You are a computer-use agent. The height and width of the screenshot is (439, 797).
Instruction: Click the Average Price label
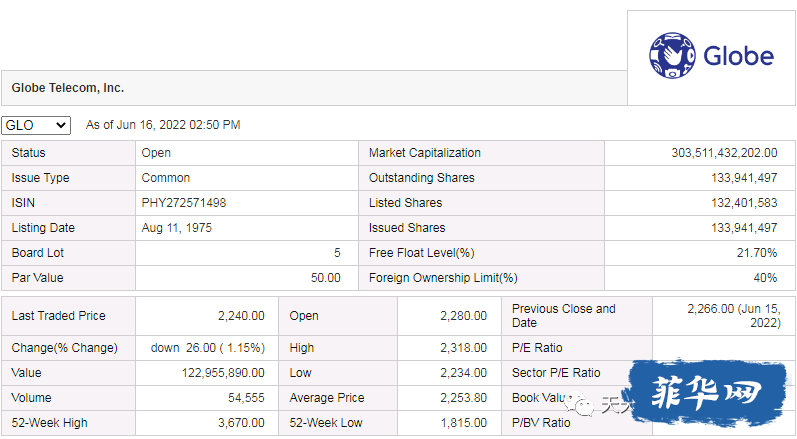(x=327, y=398)
